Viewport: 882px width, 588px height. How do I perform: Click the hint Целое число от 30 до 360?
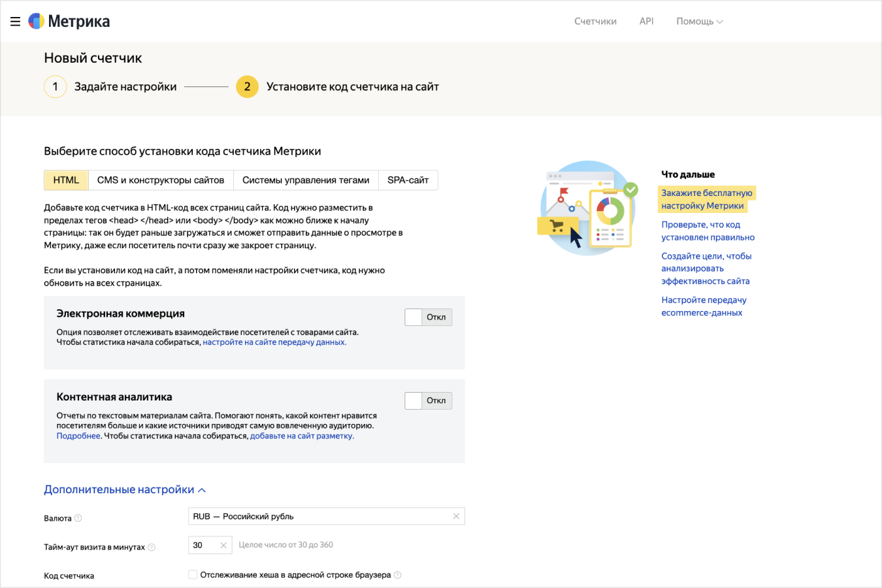[286, 545]
